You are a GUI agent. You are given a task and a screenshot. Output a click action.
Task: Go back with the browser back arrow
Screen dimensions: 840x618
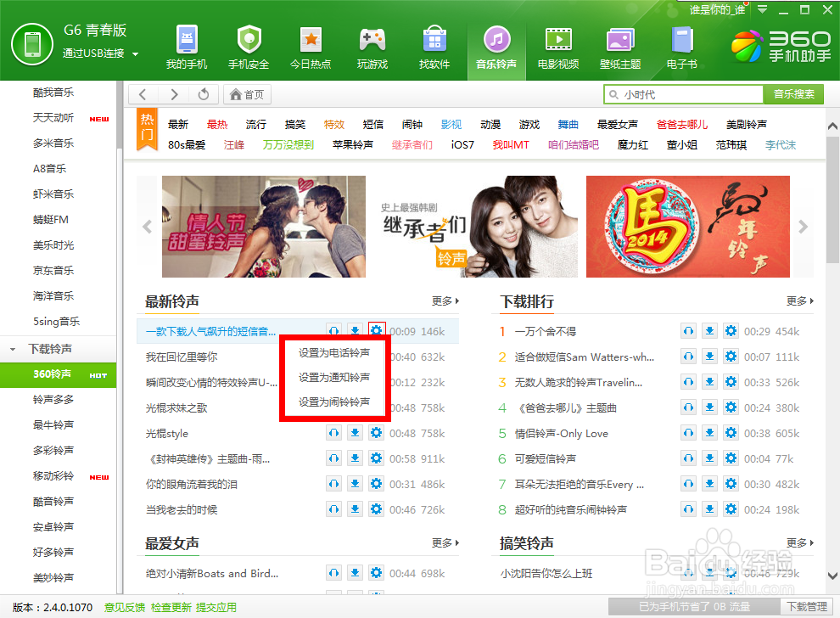143,95
